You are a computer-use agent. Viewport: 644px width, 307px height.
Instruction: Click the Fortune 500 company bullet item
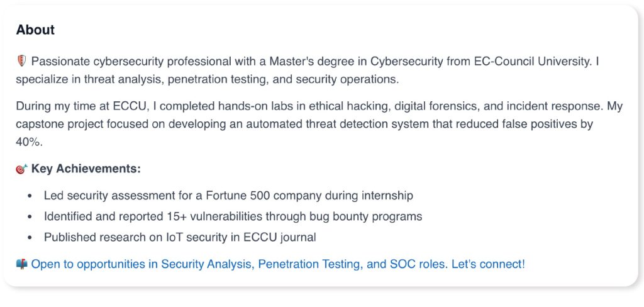coord(228,196)
